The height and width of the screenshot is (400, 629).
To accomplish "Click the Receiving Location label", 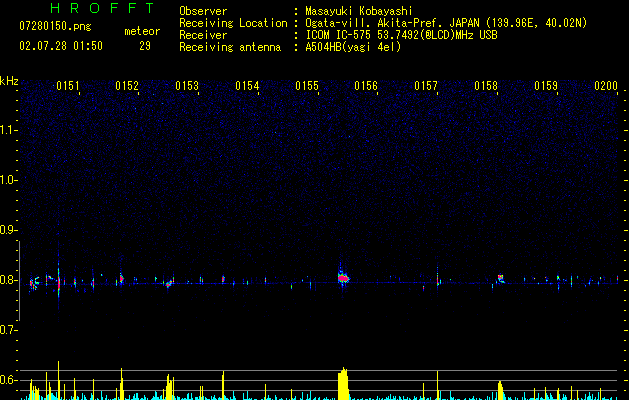I will click(233, 23).
